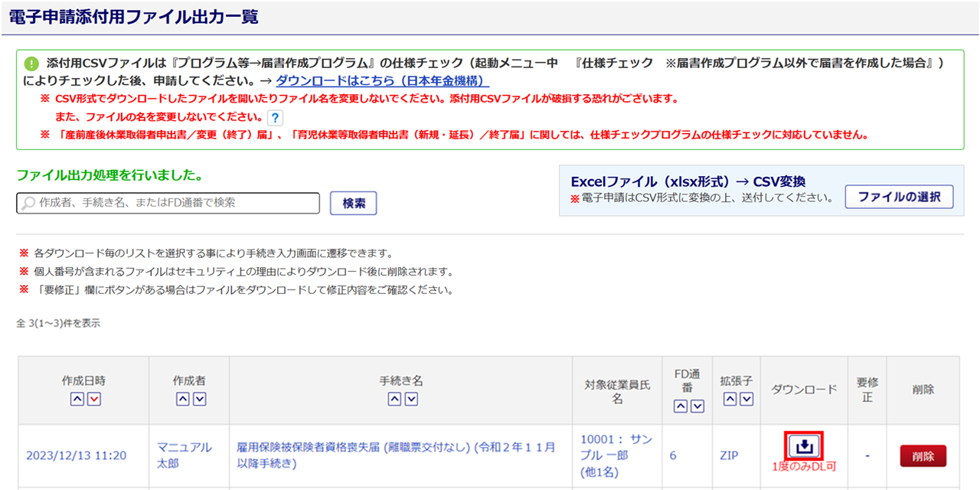Sort 拡張子 column descending
This screenshot has width=980, height=490.
pyautogui.click(x=746, y=399)
